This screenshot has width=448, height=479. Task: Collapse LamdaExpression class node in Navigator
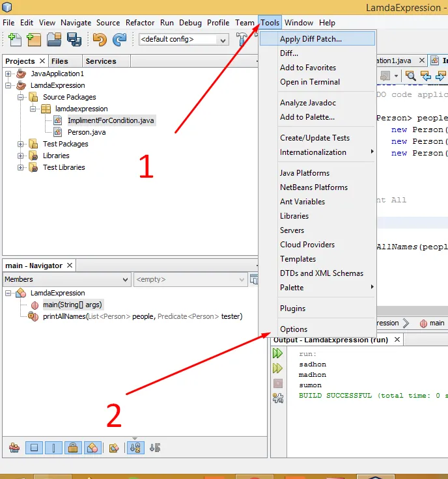tap(8, 294)
